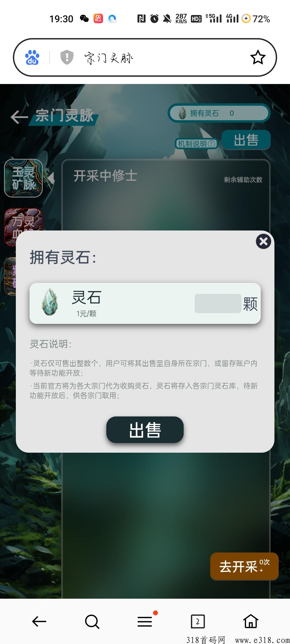Tap the security shield icon in address bar
290x644 pixels.
tap(67, 57)
